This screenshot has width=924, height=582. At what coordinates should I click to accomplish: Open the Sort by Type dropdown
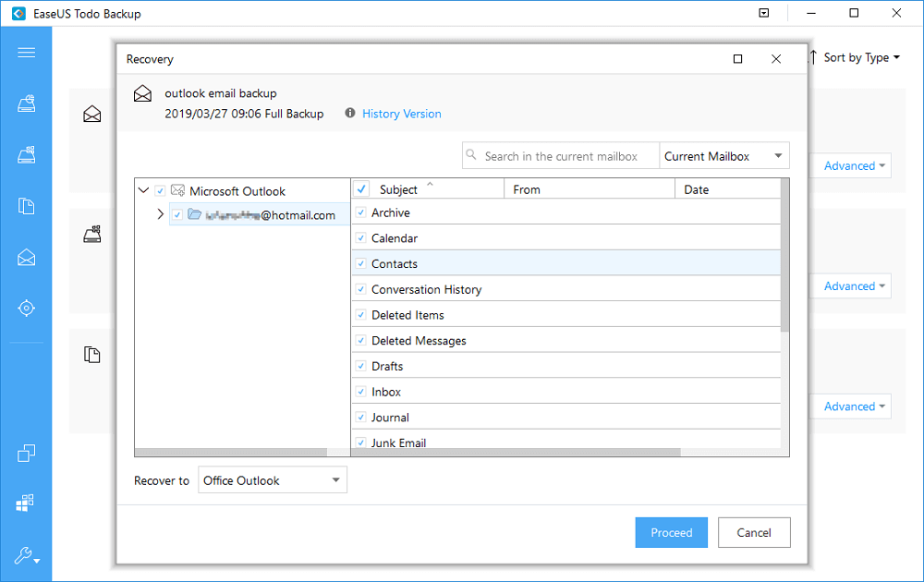[861, 57]
